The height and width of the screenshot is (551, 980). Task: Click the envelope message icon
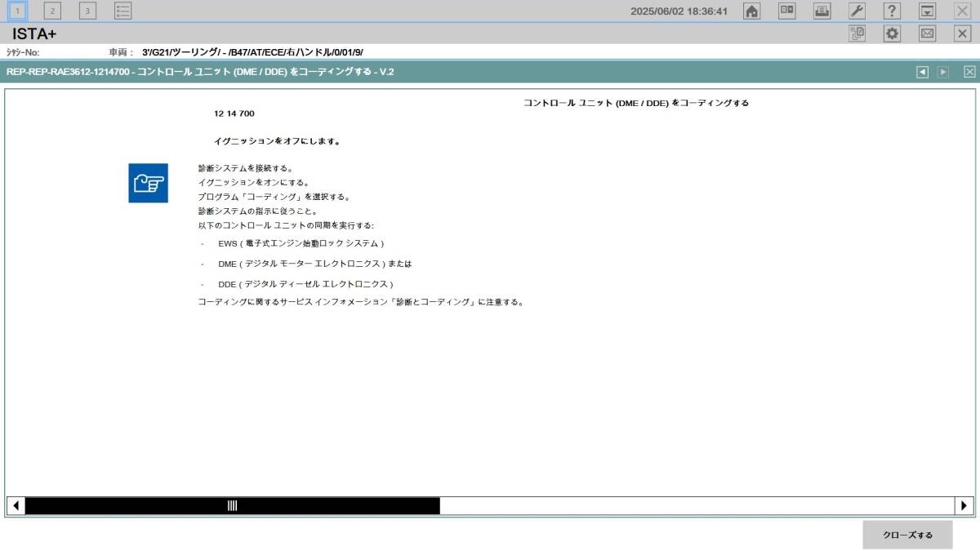927,33
